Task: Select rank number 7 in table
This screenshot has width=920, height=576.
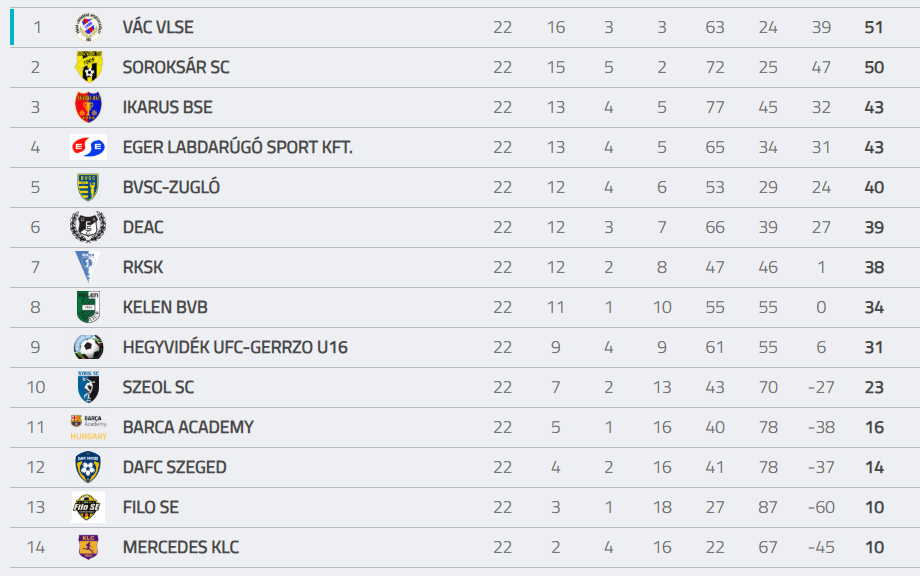Action: [35, 267]
